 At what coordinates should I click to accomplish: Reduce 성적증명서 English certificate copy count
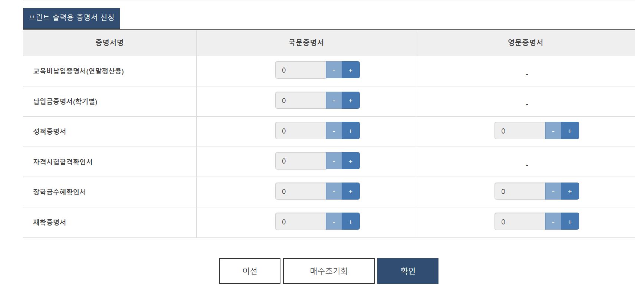[553, 131]
